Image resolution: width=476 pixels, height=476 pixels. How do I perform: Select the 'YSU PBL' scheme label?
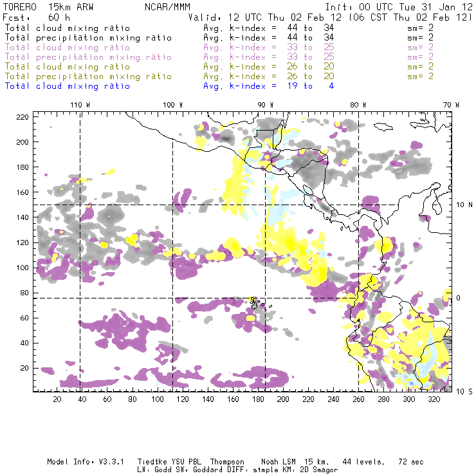coord(186,462)
